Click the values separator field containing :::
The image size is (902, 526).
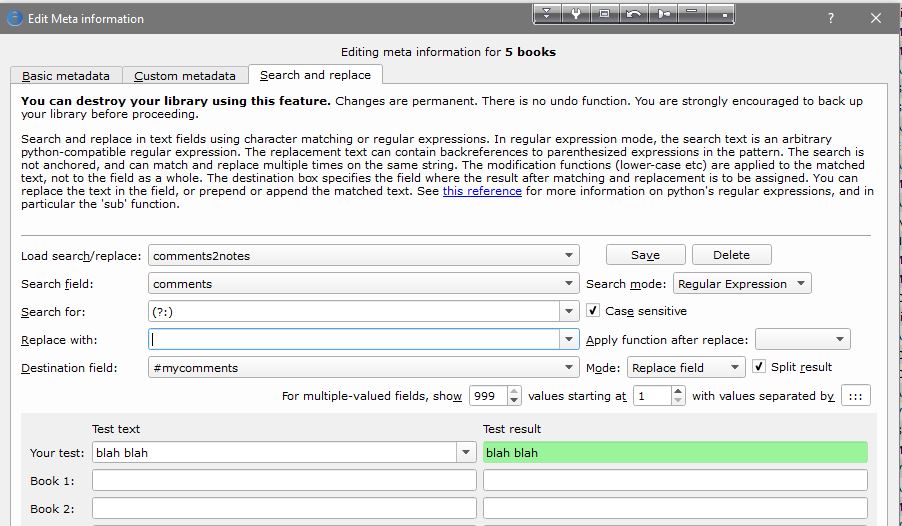tap(855, 396)
